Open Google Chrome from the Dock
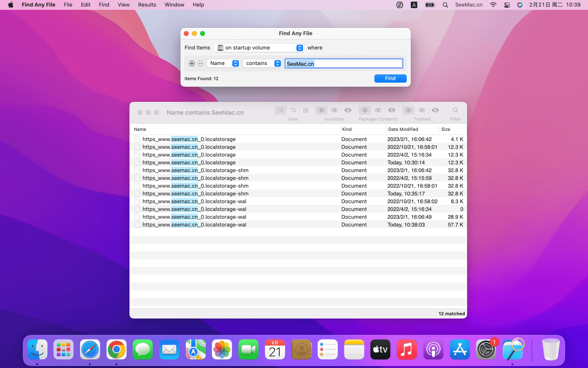 click(x=116, y=350)
